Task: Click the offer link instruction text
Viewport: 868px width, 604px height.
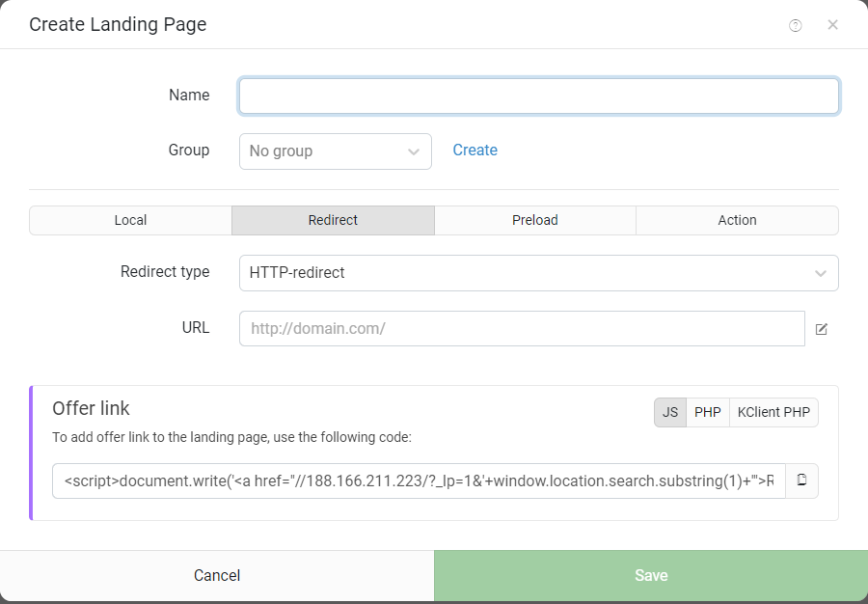Action: coord(231,437)
